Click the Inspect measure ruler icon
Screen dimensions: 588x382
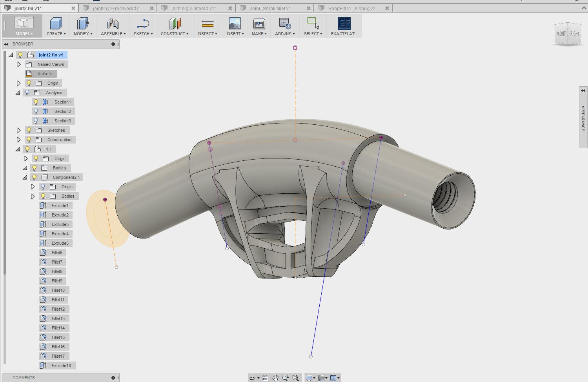pos(207,24)
